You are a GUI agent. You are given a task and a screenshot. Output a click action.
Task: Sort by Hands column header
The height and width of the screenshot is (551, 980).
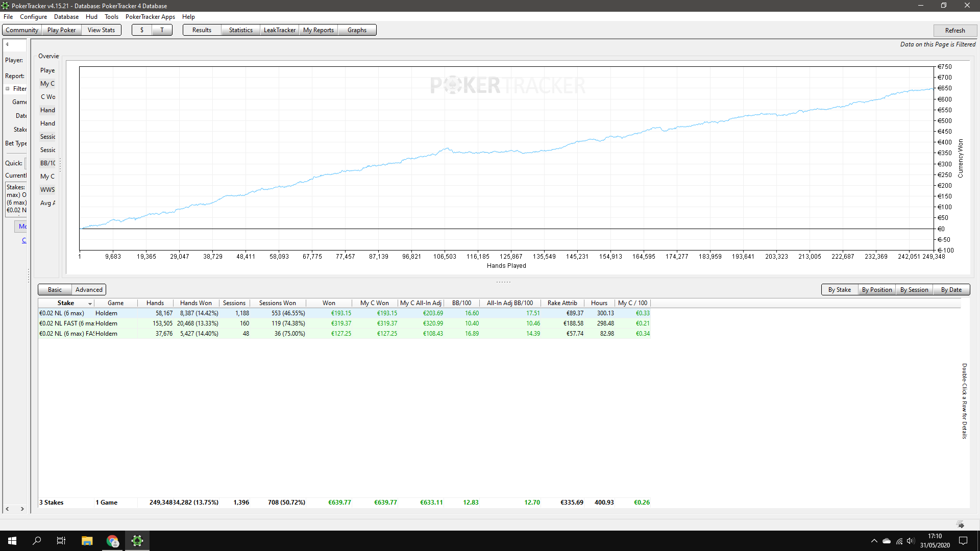[155, 303]
